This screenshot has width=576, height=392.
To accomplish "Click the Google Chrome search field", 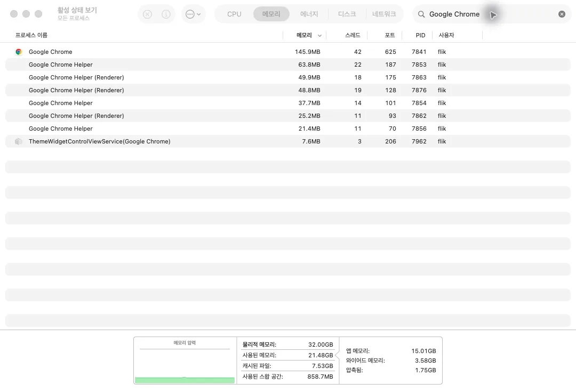I will click(492, 14).
